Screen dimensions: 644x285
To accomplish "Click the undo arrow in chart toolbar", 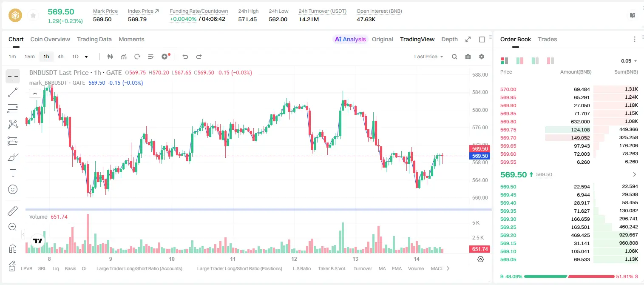I will [185, 57].
